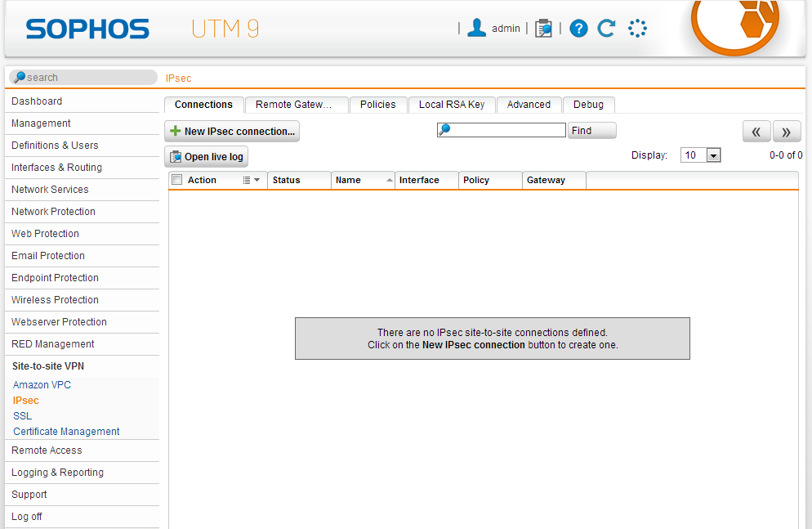Image resolution: width=812 pixels, height=529 pixels.
Task: Click the admin user icon
Action: click(x=476, y=28)
